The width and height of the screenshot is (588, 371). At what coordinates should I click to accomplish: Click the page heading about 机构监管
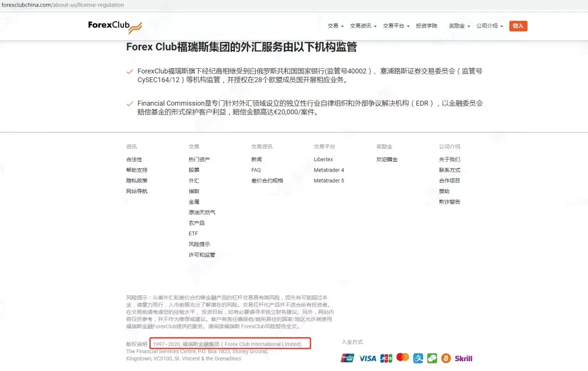point(242,47)
